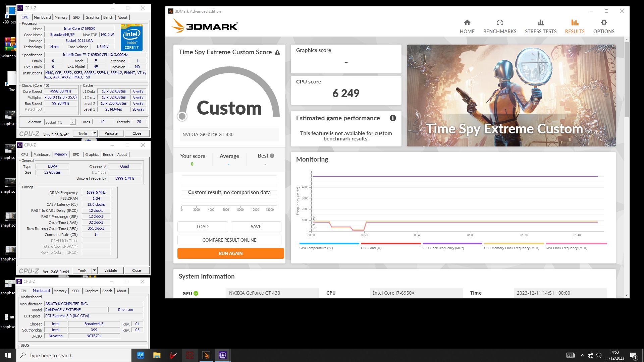
Task: Click the blue widget taskbar icon
Action: (x=140, y=355)
